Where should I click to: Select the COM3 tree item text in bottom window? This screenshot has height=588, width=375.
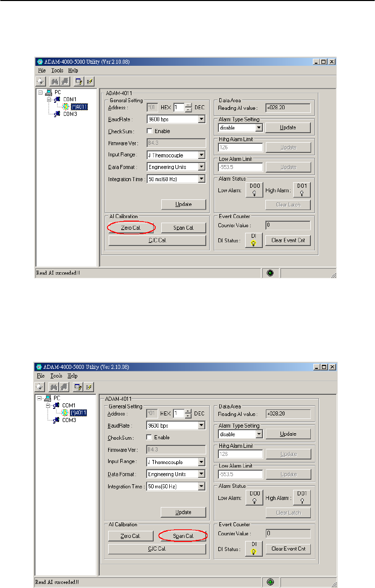69,420
